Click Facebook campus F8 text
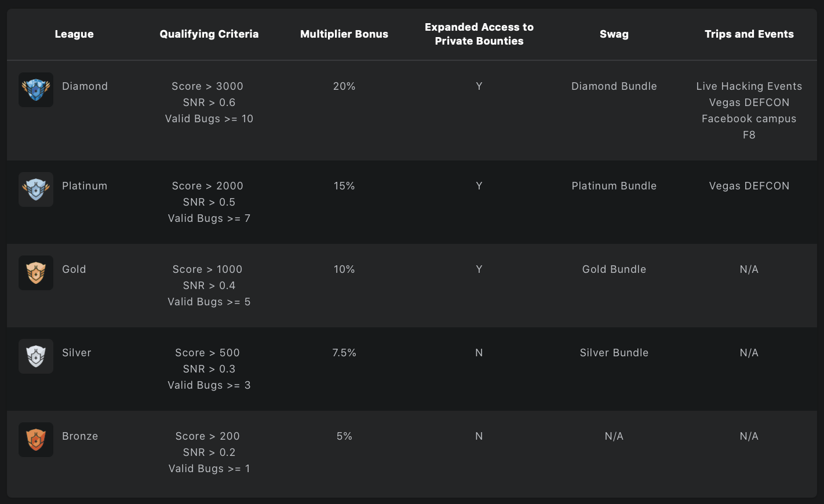 [749, 127]
